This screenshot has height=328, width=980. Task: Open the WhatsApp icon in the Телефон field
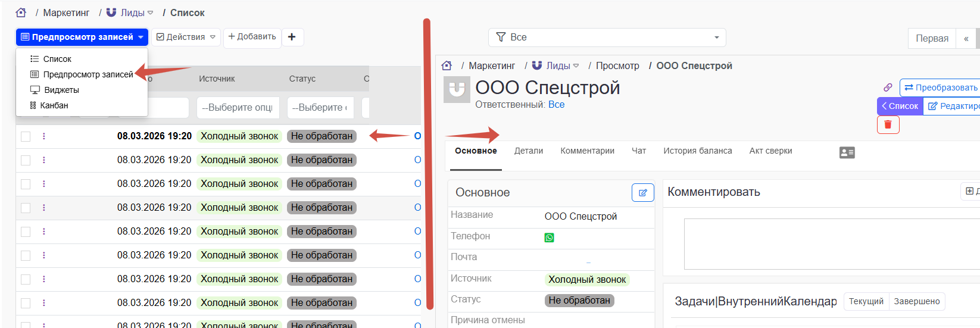point(549,238)
